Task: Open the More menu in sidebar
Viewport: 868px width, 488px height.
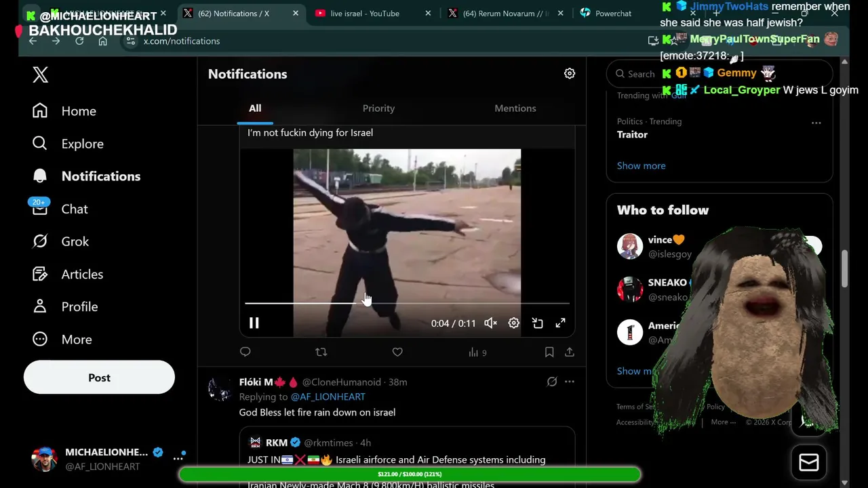Action: point(62,339)
